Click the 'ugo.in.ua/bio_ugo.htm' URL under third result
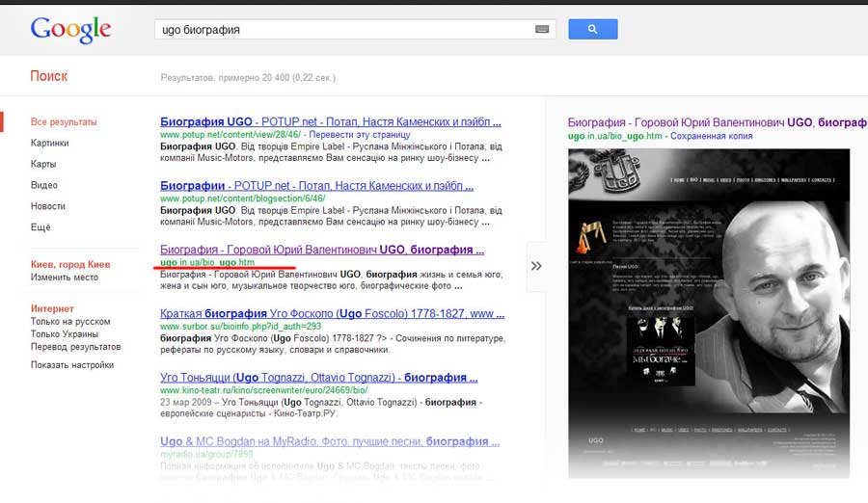This screenshot has width=868, height=503. coord(207,262)
